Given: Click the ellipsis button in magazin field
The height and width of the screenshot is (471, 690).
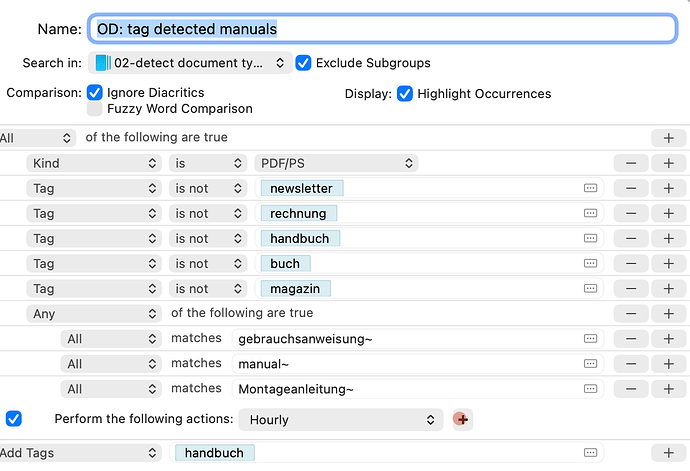Looking at the screenshot, I should [x=590, y=289].
